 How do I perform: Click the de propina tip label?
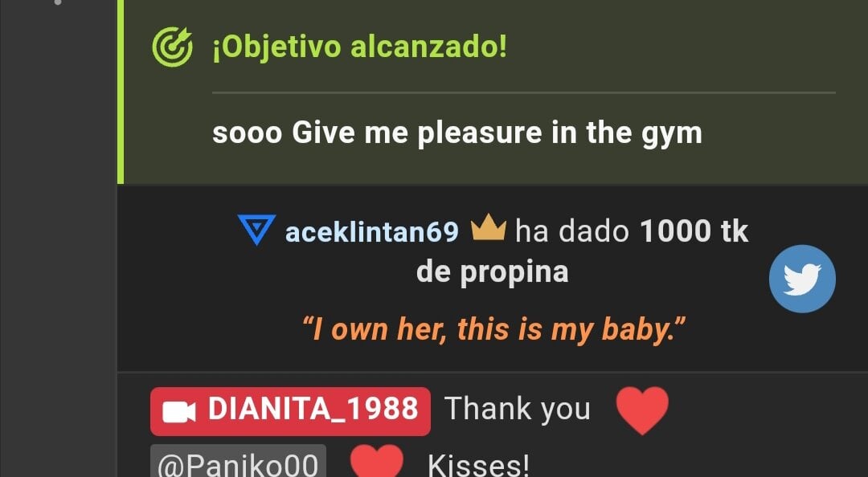coord(492,271)
